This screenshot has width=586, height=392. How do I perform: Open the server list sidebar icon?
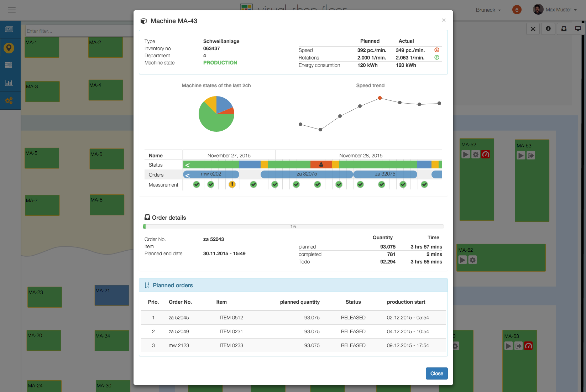point(9,65)
